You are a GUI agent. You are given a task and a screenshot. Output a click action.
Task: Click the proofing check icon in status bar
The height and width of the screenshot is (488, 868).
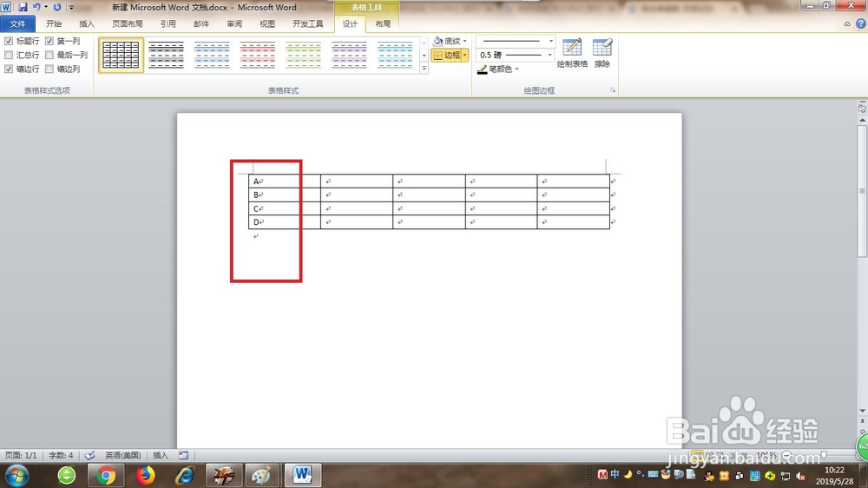pos(89,455)
